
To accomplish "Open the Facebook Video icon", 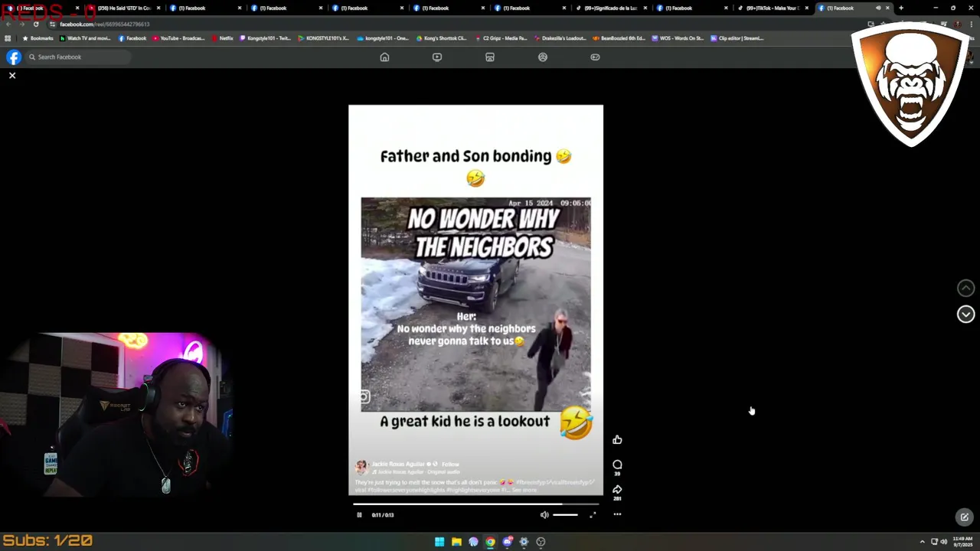I will [x=437, y=57].
